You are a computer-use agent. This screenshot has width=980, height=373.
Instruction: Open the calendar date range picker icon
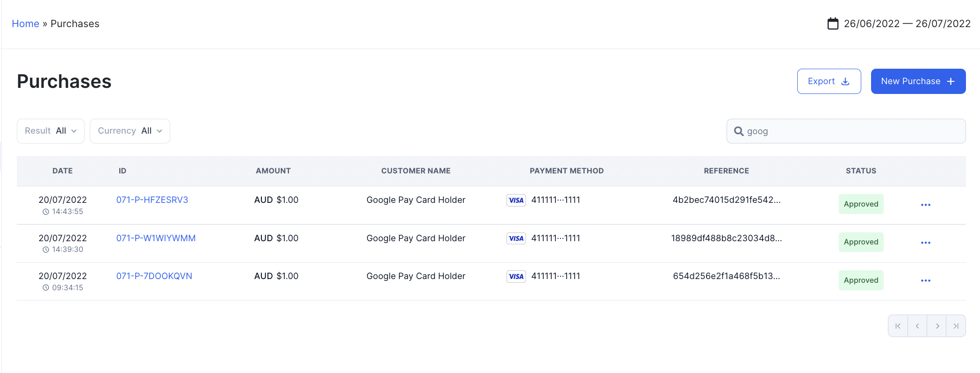(833, 24)
